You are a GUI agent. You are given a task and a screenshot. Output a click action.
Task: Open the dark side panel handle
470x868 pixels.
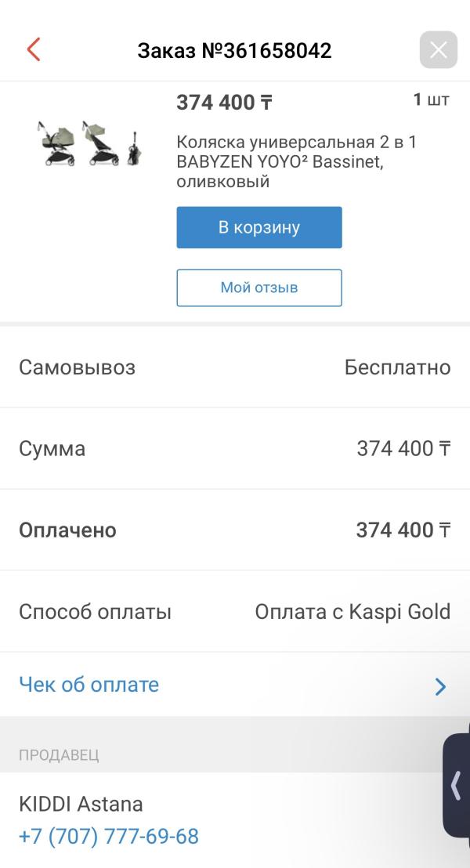(457, 785)
